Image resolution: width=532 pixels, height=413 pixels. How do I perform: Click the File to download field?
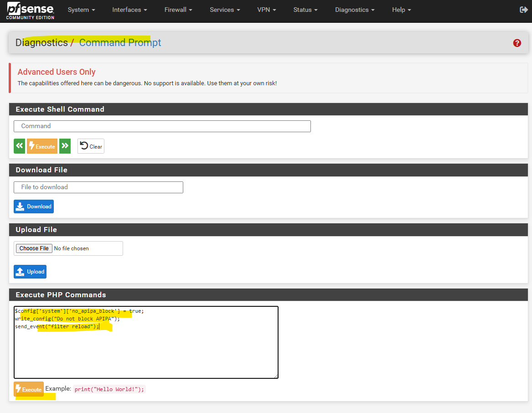coord(98,187)
